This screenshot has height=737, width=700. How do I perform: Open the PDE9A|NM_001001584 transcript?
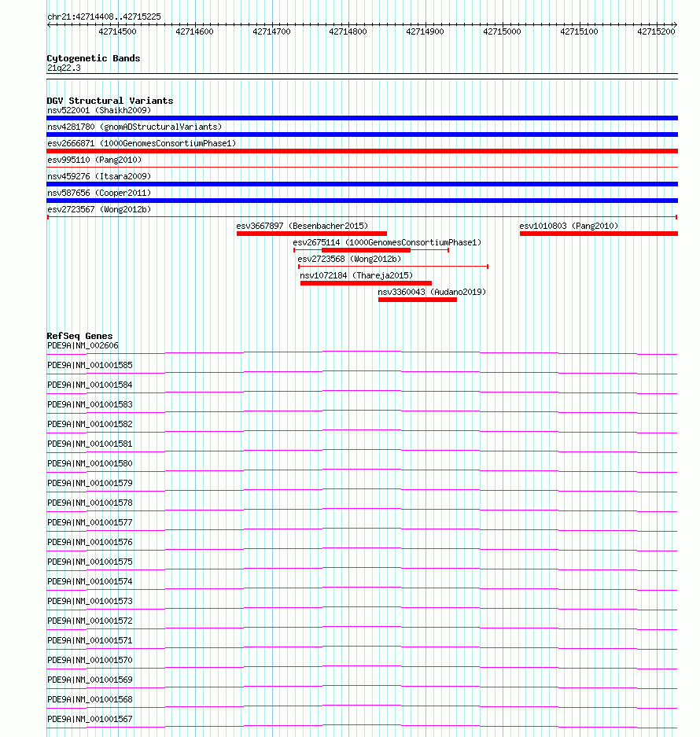90,385
